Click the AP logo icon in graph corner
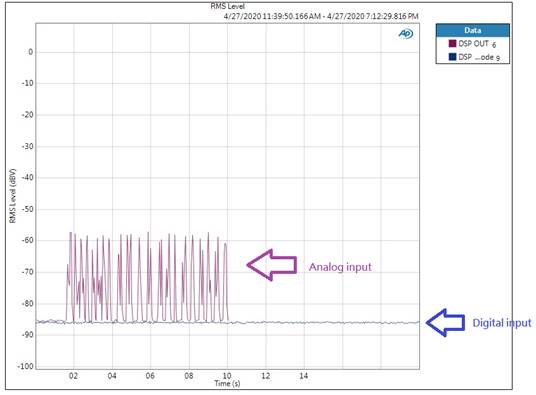 406,34
